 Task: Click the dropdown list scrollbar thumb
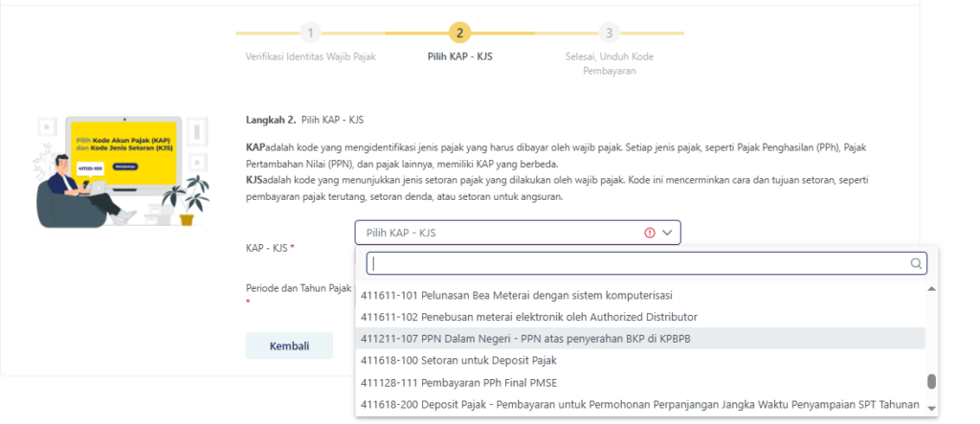pos(931,382)
